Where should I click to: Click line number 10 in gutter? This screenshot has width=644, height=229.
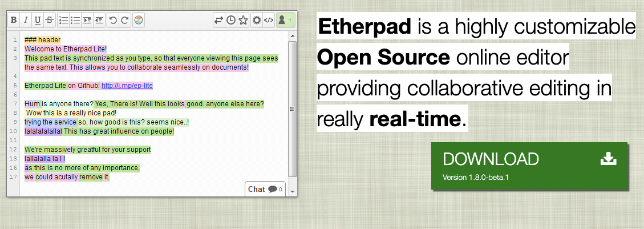[13, 131]
